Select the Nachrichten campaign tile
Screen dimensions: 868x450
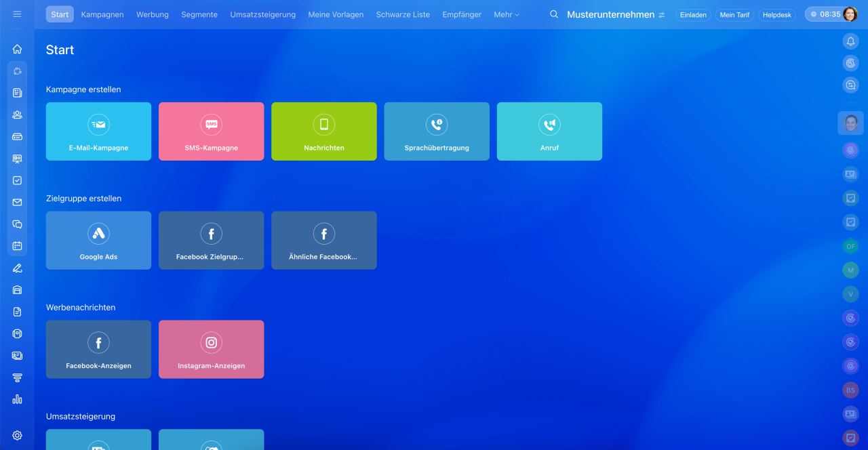pos(324,131)
